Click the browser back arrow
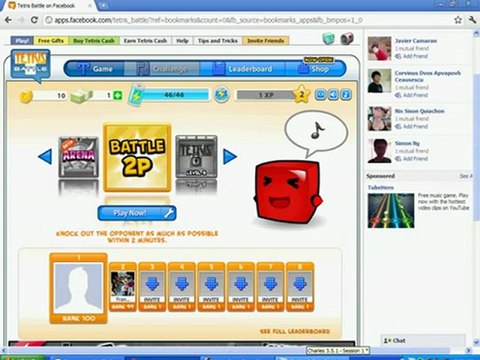Screen dimensions: 480x360 (x=8, y=20)
